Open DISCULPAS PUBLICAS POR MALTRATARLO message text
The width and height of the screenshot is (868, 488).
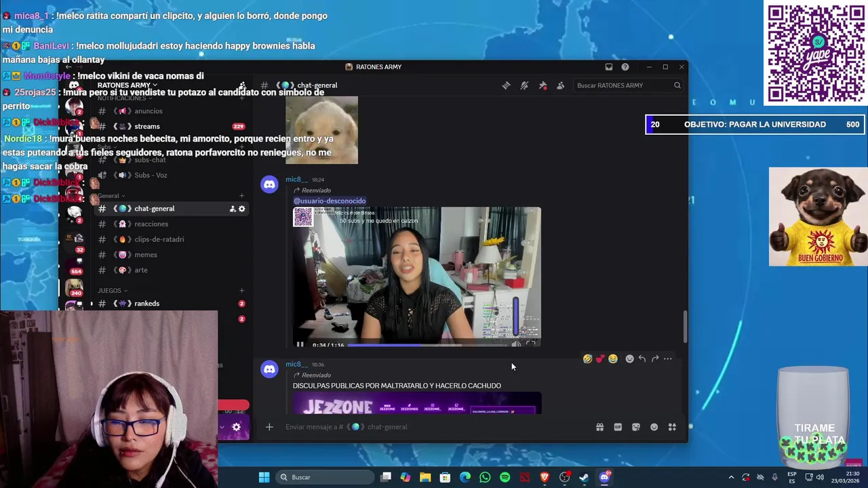(x=397, y=386)
